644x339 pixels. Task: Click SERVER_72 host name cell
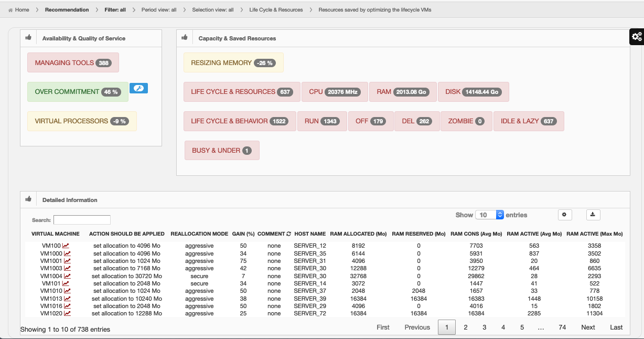(310, 314)
